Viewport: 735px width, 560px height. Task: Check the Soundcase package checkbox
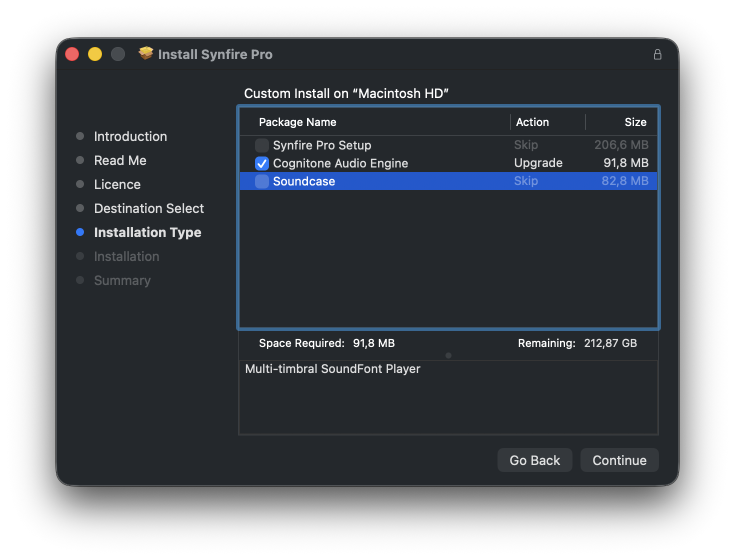[262, 181]
